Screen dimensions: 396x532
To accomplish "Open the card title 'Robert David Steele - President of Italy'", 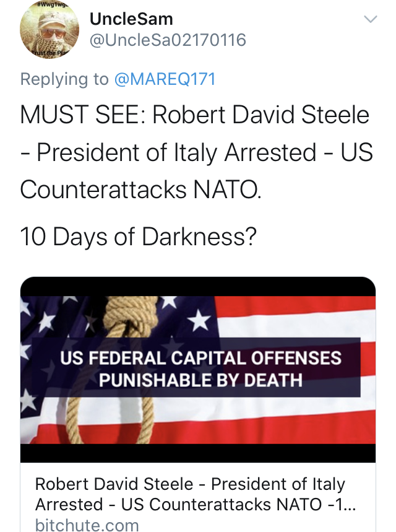I will pyautogui.click(x=190, y=484).
